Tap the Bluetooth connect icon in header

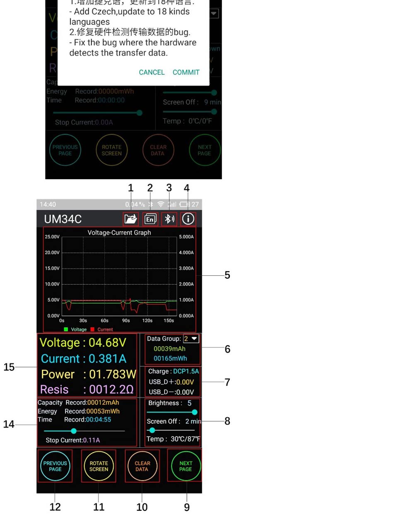tap(169, 219)
